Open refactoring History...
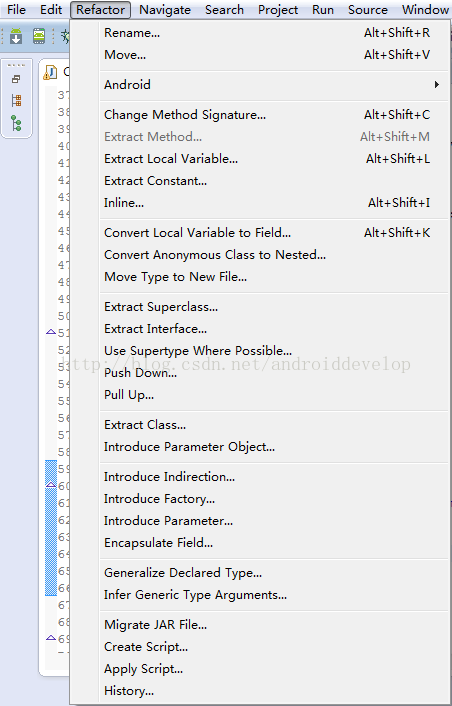This screenshot has width=452, height=706. [267, 691]
